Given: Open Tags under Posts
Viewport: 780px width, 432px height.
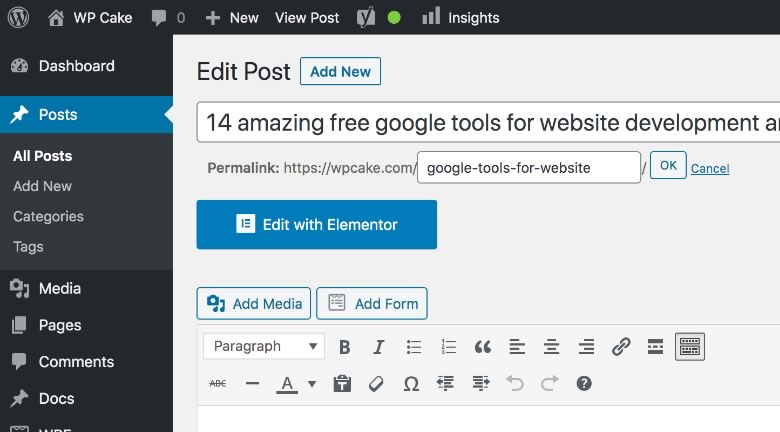Looking at the screenshot, I should click(x=28, y=247).
